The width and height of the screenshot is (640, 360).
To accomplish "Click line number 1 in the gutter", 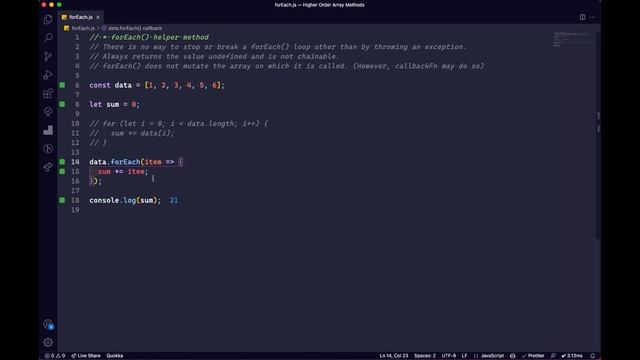I will (77, 37).
